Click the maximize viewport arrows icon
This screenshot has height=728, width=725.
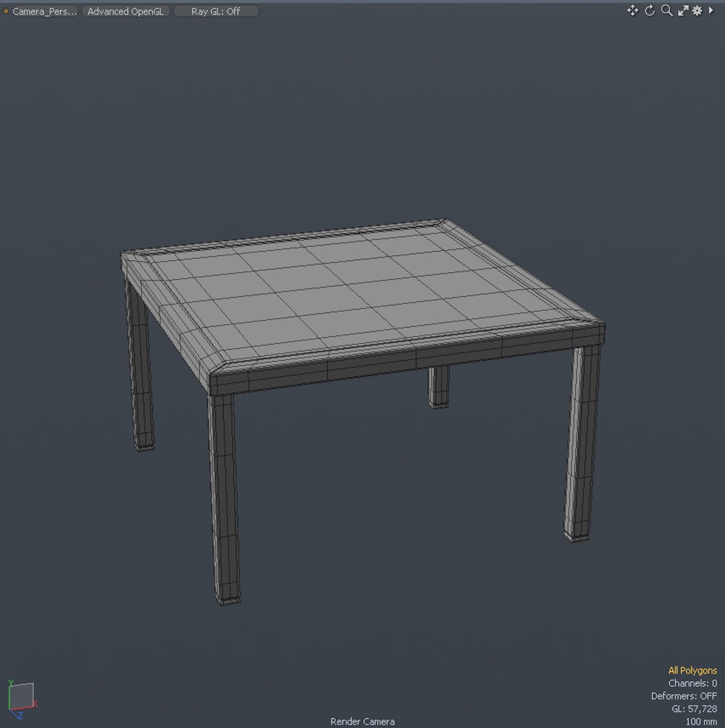(x=683, y=11)
